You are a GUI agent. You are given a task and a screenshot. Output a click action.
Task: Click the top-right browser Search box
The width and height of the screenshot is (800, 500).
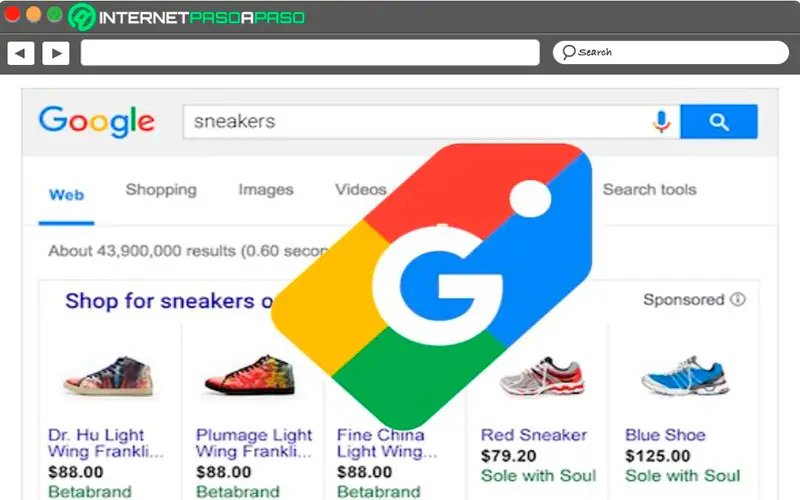[671, 53]
